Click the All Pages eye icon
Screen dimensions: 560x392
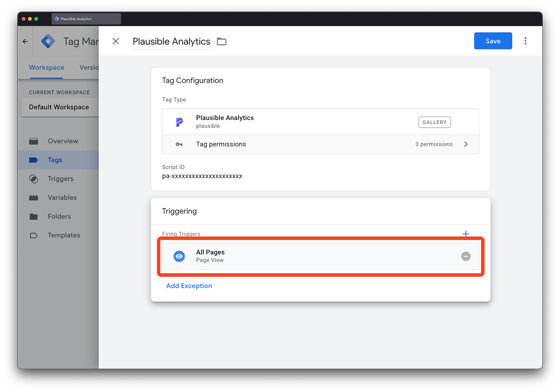tap(179, 256)
